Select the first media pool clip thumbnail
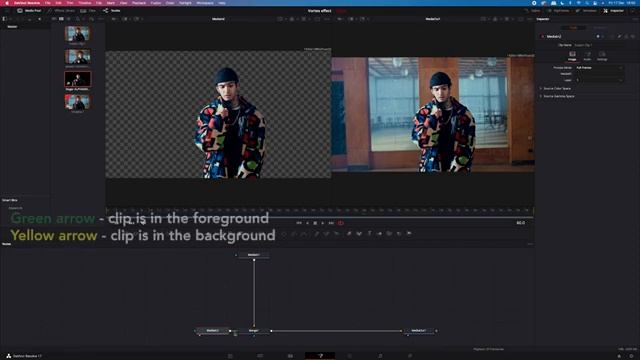This screenshot has height=360, width=640. coord(77,33)
